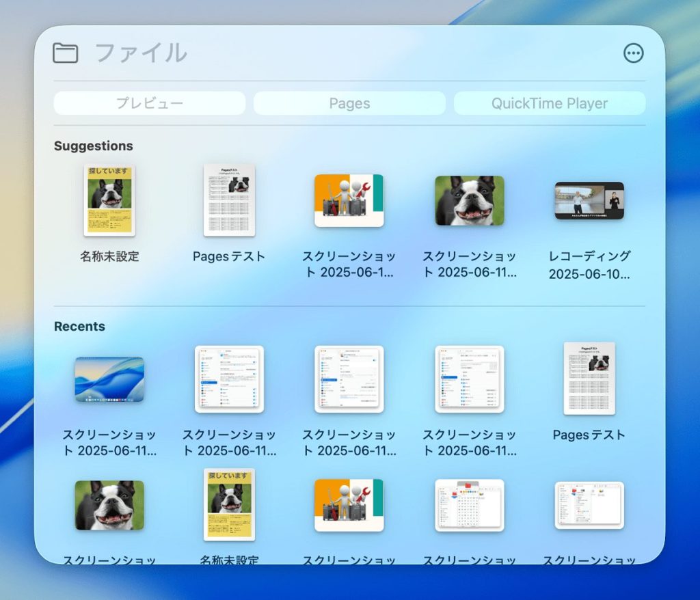Viewport: 700px width, 600px height.
Task: Filter files by プレビュー app
Action: tap(150, 103)
